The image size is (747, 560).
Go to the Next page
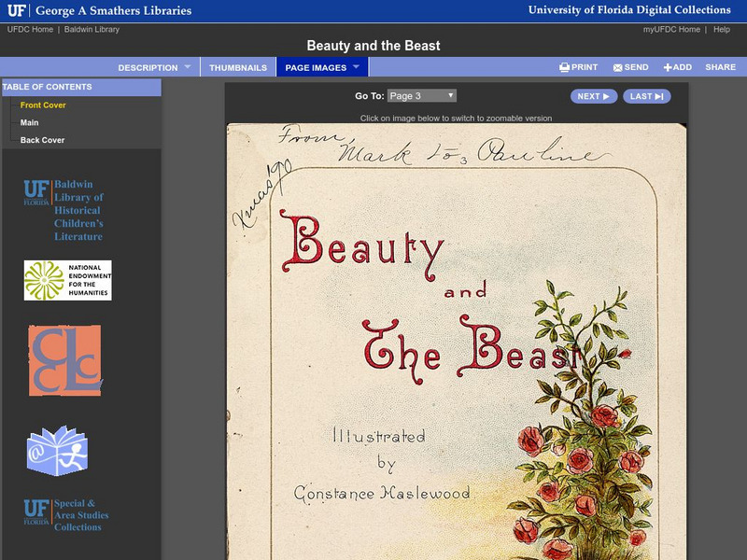pyautogui.click(x=593, y=96)
